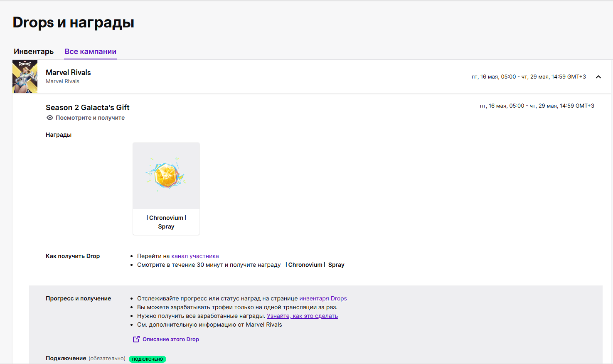The image size is (613, 364).
Task: Click the Drops и награды page heading
Action: click(74, 22)
